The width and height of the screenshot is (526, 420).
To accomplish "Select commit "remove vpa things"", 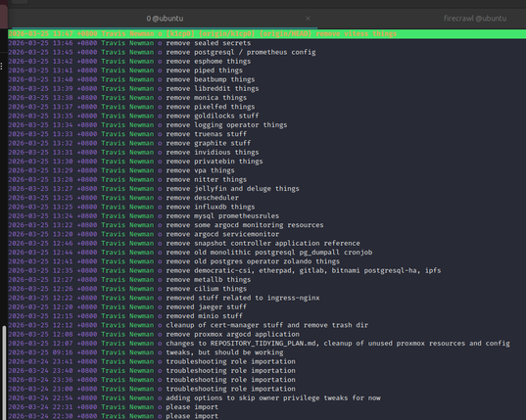I will click(267, 170).
